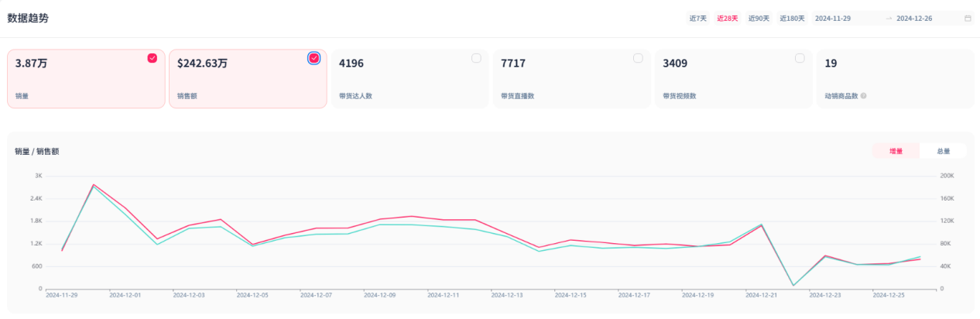Image resolution: width=980 pixels, height=319 pixels.
Task: Switch to 近90天 time range
Action: click(759, 18)
